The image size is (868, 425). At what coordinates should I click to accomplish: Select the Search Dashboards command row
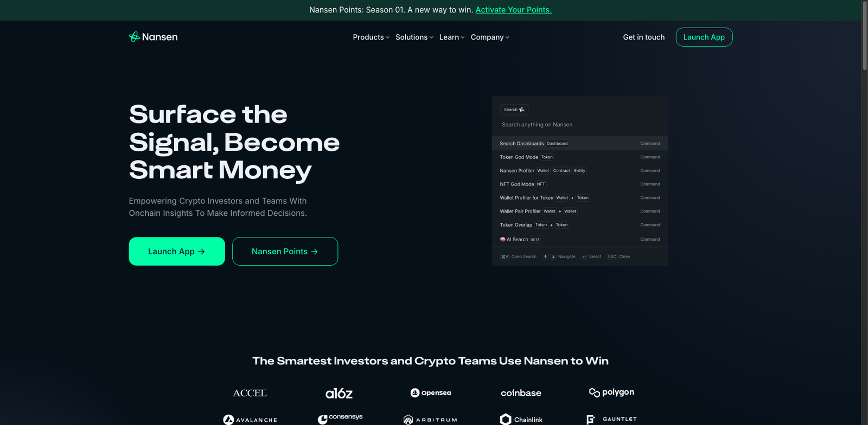pyautogui.click(x=579, y=144)
